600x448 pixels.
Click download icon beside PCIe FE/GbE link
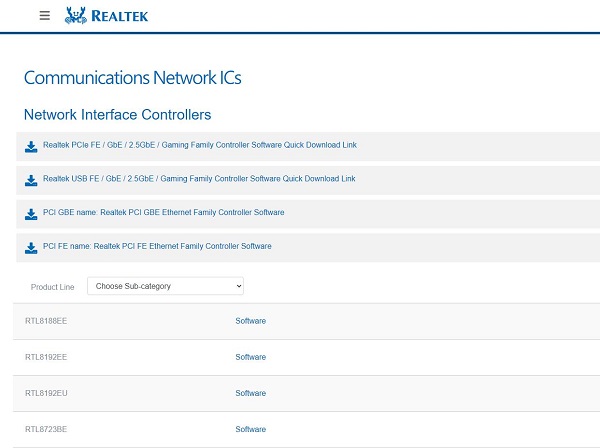(31, 147)
